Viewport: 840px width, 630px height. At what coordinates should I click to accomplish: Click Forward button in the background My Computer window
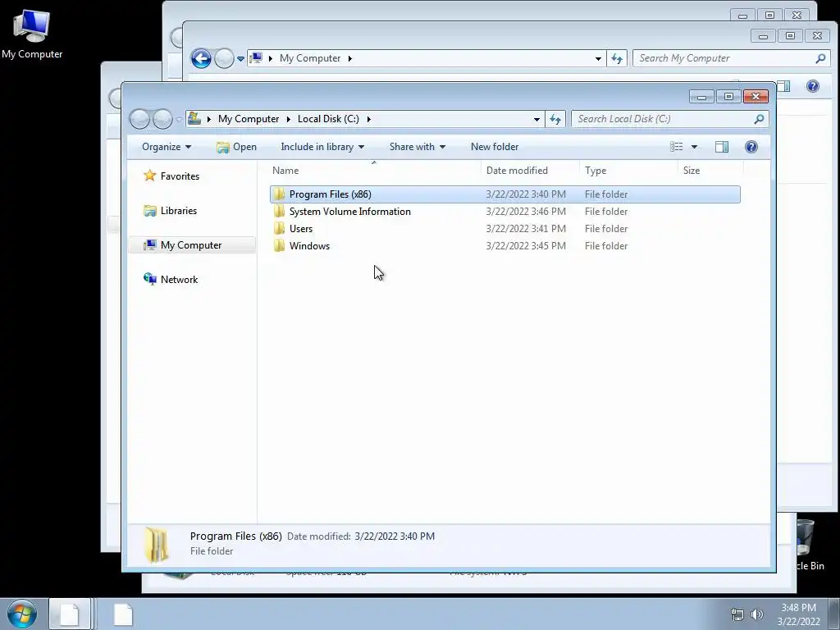(x=224, y=58)
